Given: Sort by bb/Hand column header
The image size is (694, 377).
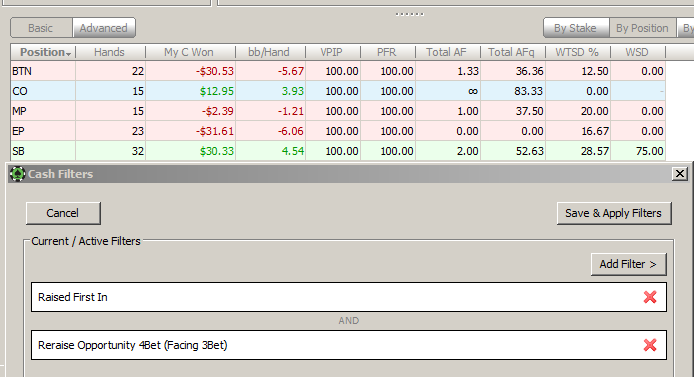Looking at the screenshot, I should tap(270, 52).
